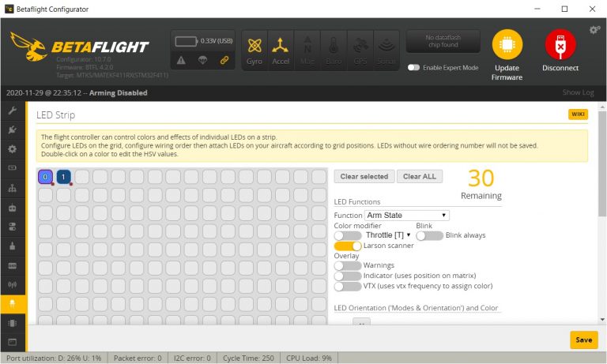
Task: Click the yellow link status icon
Action: point(224,60)
